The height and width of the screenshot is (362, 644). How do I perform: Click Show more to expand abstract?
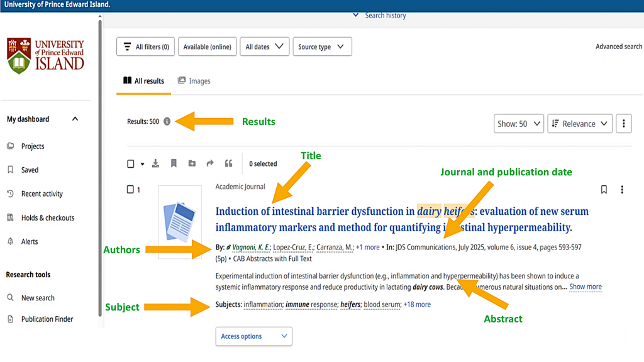pyautogui.click(x=585, y=287)
